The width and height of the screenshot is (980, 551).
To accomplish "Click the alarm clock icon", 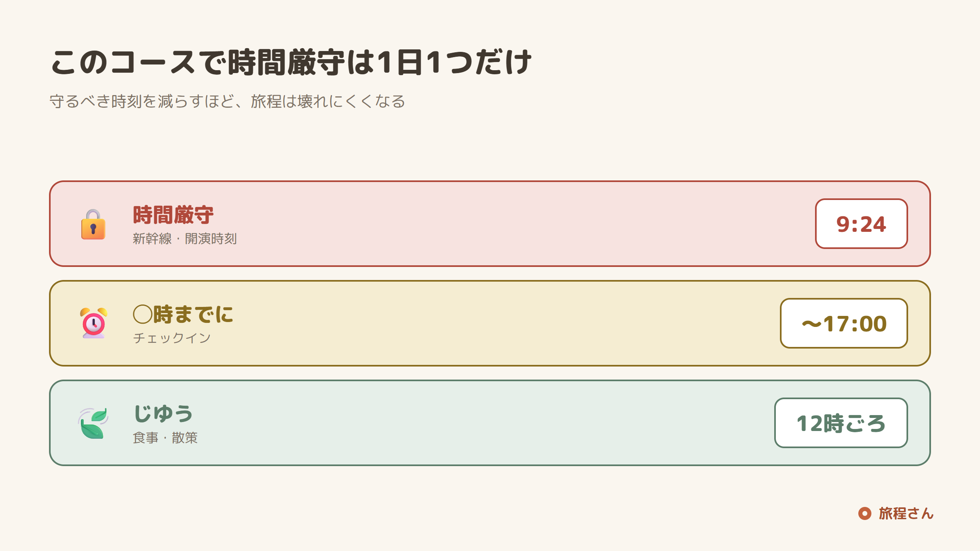I will point(94,323).
